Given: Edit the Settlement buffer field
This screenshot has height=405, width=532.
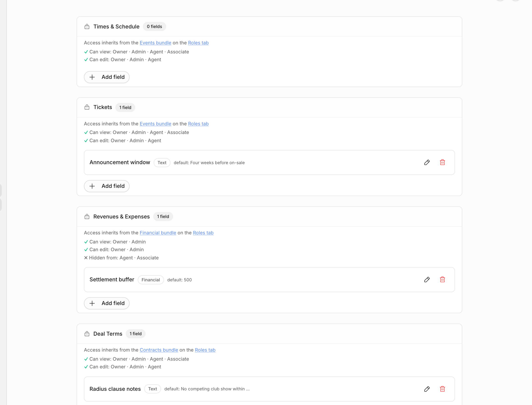Looking at the screenshot, I should click(x=427, y=280).
